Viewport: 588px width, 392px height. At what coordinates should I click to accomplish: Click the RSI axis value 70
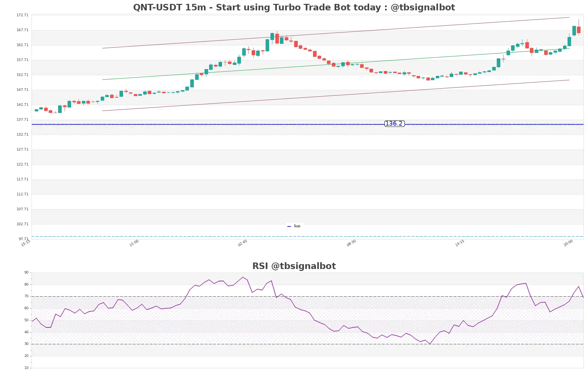[26, 296]
